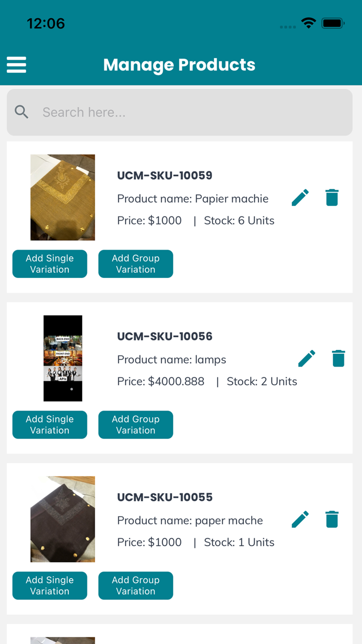
Task: Open the hamburger navigation menu
Action: click(16, 65)
